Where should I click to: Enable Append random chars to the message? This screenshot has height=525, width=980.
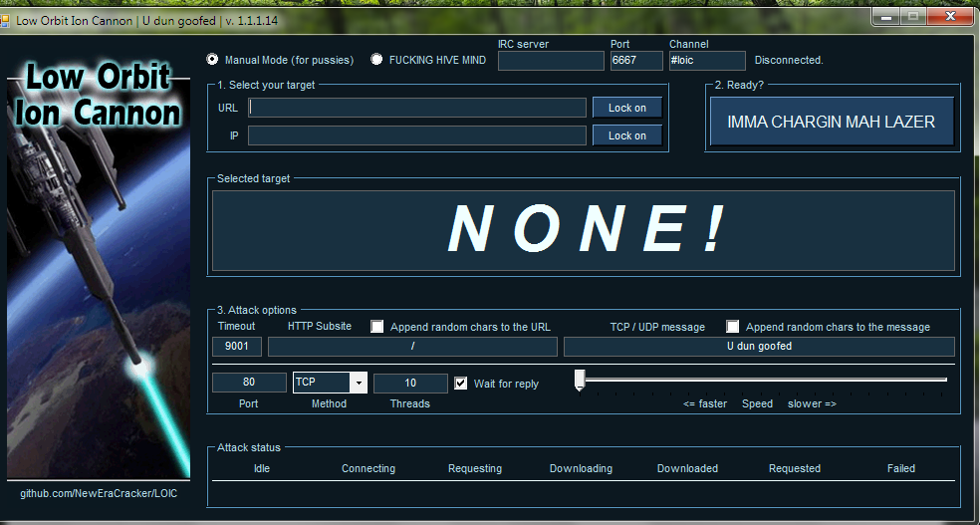(732, 326)
